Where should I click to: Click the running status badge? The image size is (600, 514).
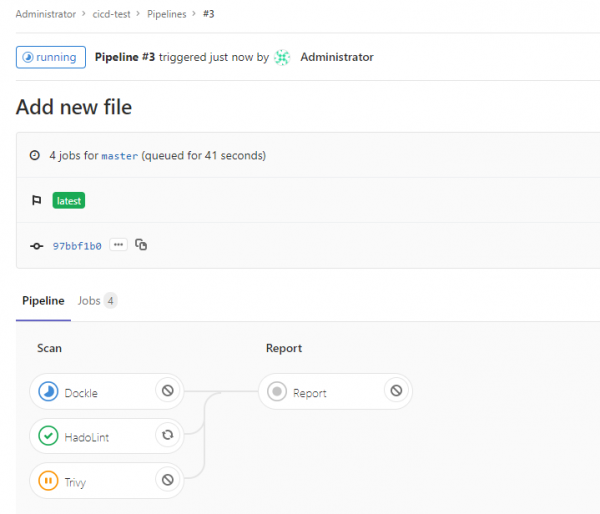coord(50,57)
